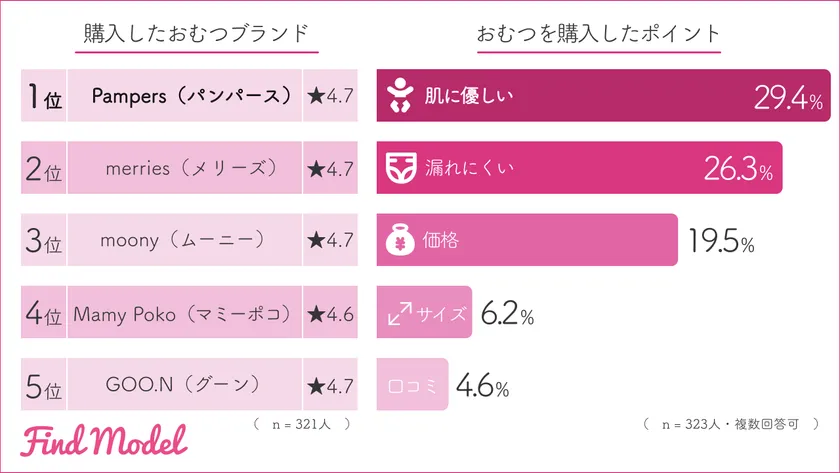Screen dimensions: 840x473
Task: Click the star rating for GOO.N
Action: [x=329, y=385]
